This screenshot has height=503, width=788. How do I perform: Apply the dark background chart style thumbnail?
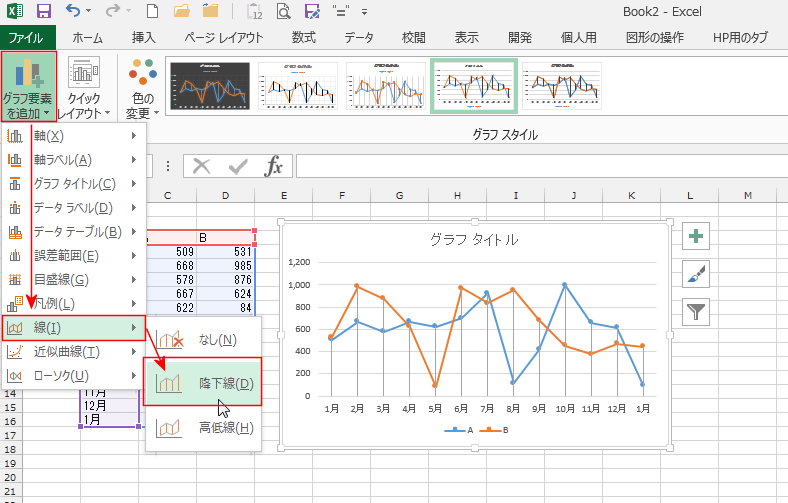[x=208, y=85]
